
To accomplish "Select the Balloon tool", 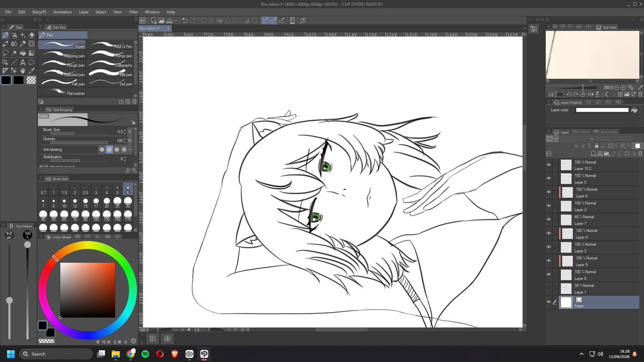I will 31,62.
